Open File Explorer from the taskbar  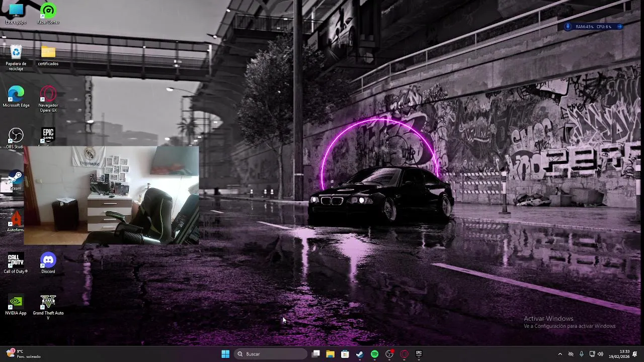point(331,354)
